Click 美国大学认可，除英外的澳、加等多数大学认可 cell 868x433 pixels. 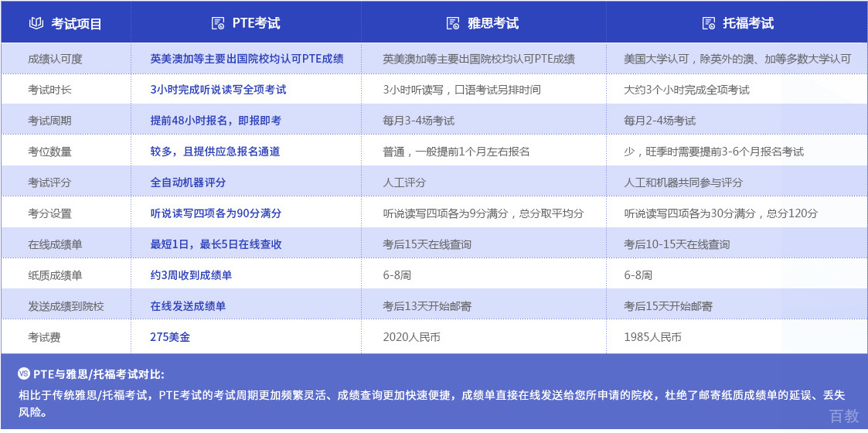[x=737, y=59]
